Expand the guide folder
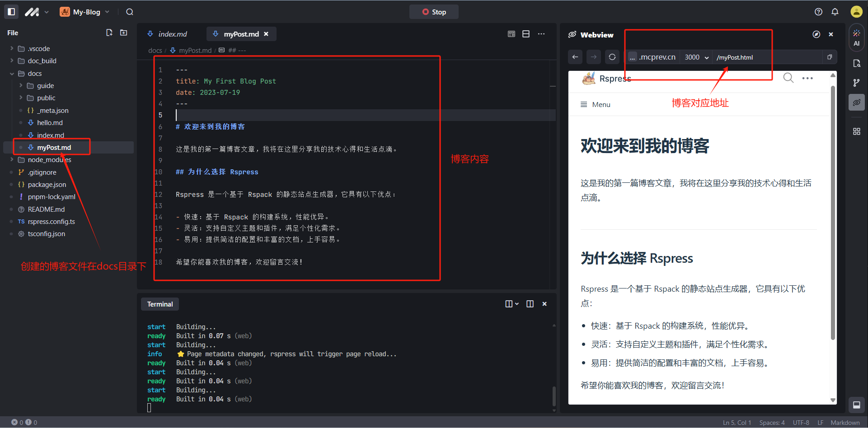 [x=21, y=85]
